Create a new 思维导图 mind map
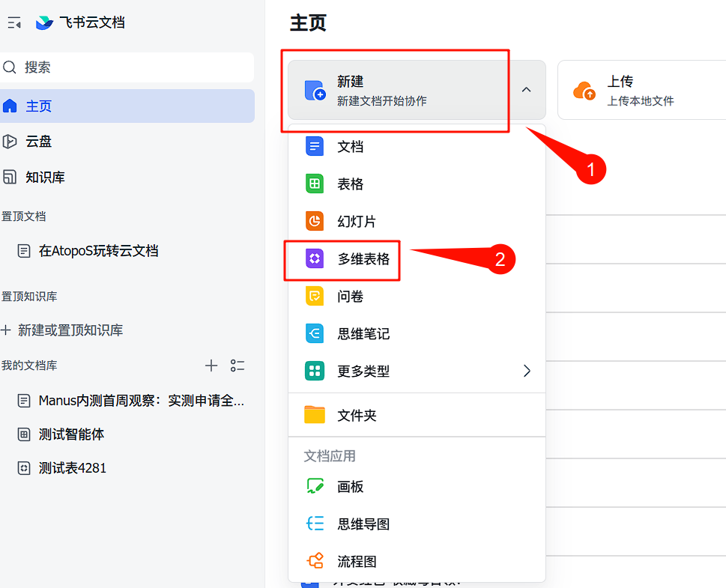Image resolution: width=726 pixels, height=588 pixels. tap(417, 524)
